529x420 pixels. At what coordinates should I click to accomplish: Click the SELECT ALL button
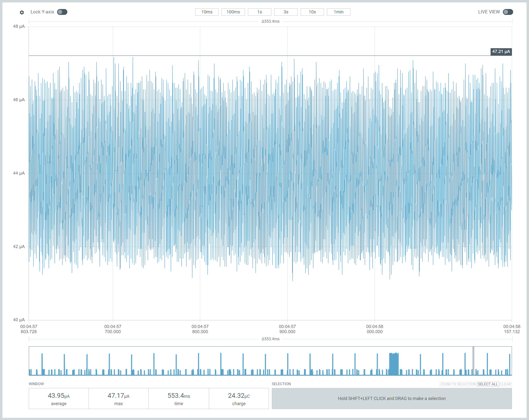(488, 384)
